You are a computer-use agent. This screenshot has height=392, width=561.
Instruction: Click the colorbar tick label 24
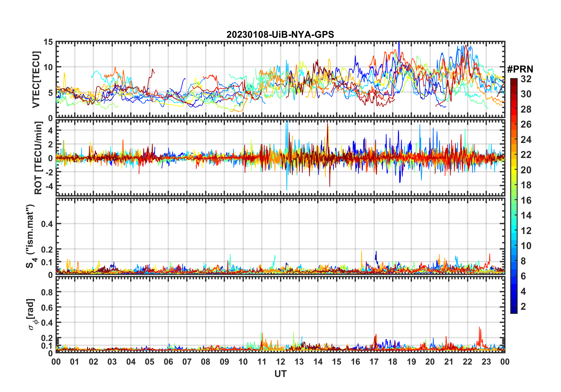point(526,140)
